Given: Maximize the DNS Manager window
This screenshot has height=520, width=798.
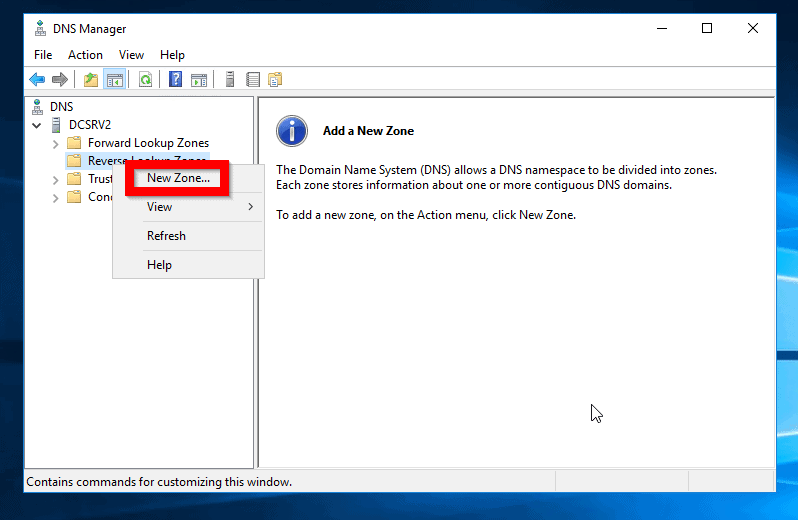Looking at the screenshot, I should click(x=707, y=28).
